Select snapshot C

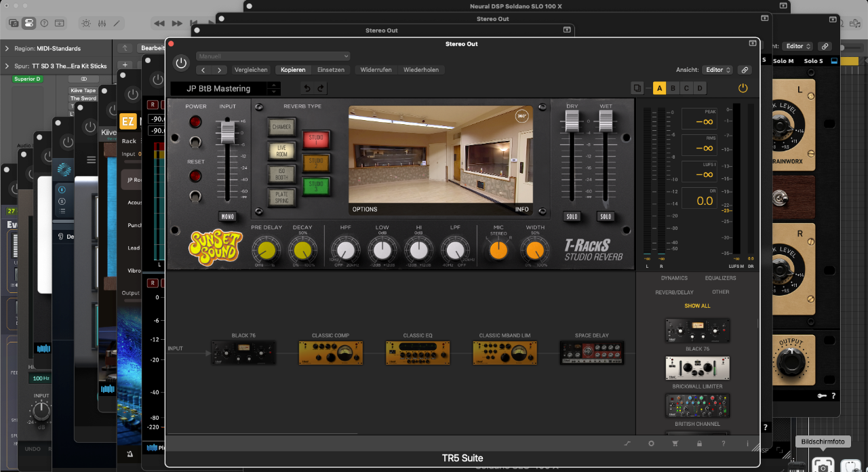pos(686,88)
